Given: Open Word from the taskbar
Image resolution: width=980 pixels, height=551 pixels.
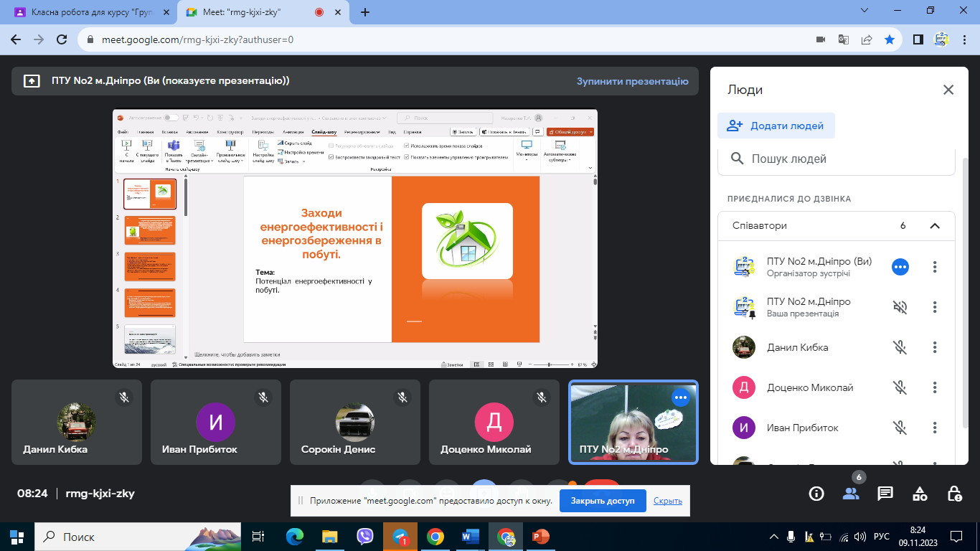Looking at the screenshot, I should [471, 537].
